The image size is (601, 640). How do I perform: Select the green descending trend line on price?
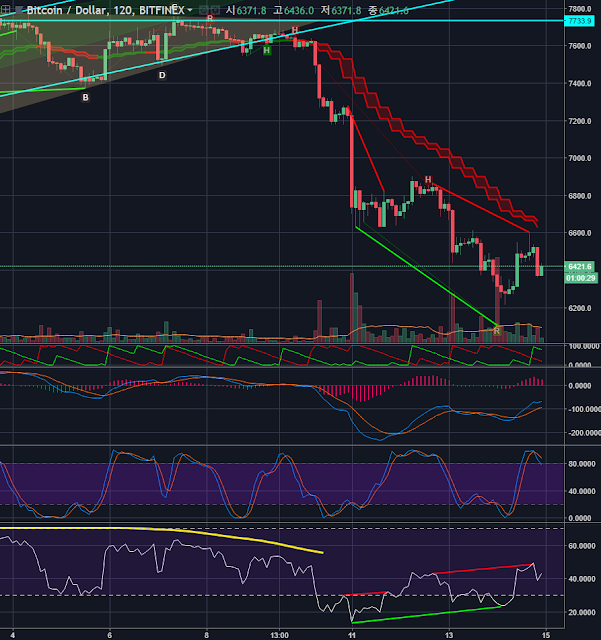[x=427, y=276]
